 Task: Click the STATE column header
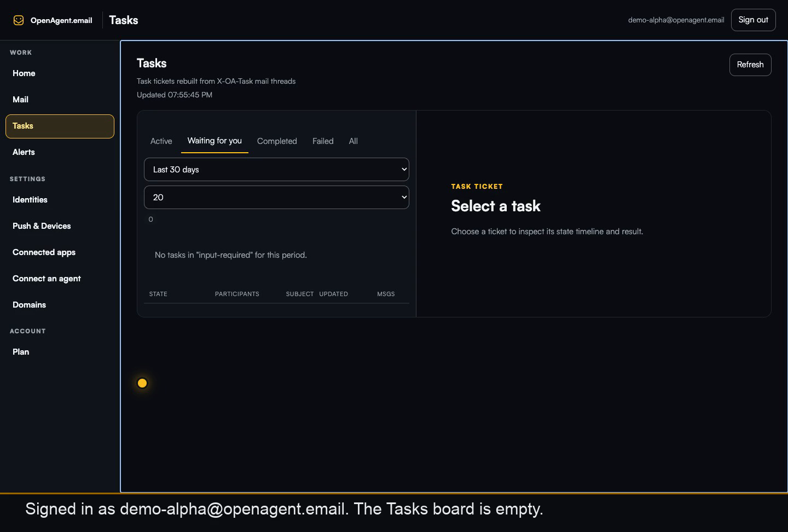[158, 294]
